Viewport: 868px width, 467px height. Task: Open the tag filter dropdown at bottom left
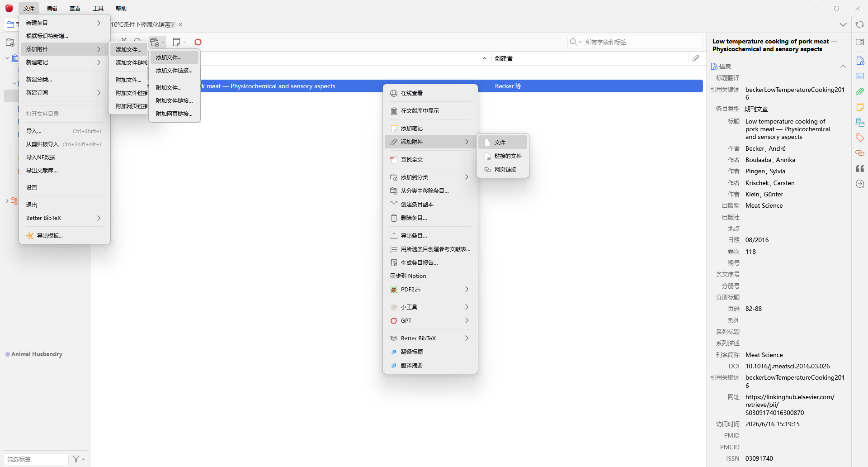[x=79, y=459]
